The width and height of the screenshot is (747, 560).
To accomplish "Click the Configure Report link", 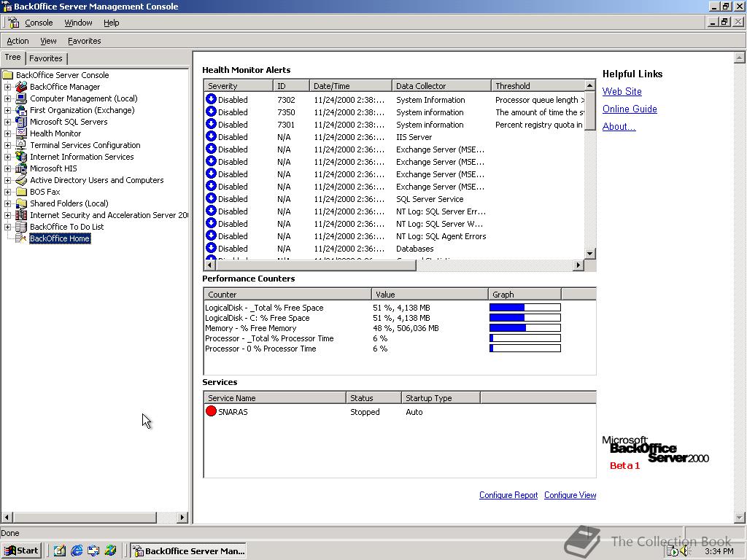I will click(x=508, y=495).
